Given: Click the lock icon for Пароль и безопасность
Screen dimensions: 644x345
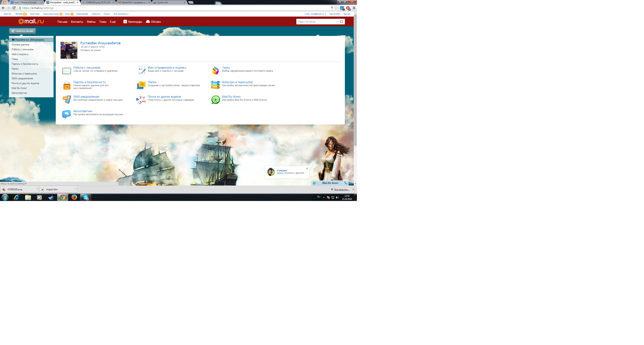Looking at the screenshot, I should coord(67,85).
